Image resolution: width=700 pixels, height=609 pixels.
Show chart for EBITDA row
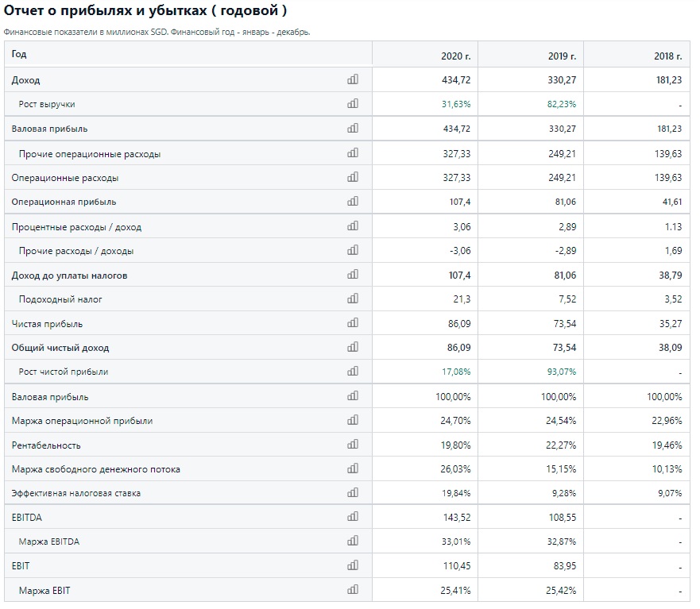tap(353, 517)
